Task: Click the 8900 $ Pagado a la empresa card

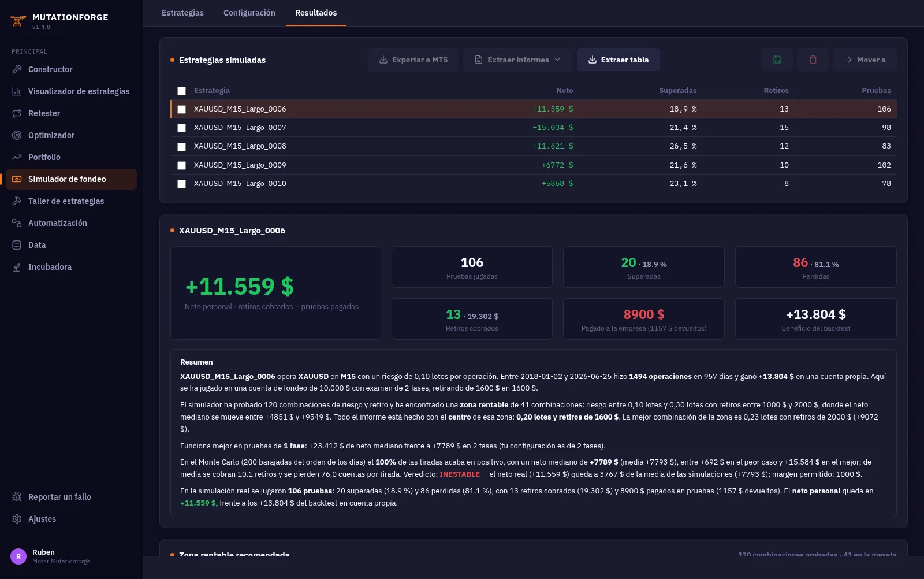Action: tap(644, 319)
